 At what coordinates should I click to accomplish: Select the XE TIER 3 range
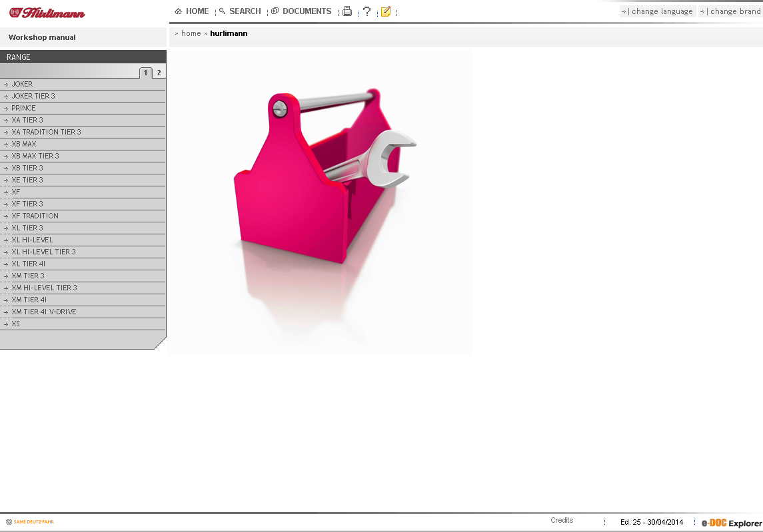83,180
